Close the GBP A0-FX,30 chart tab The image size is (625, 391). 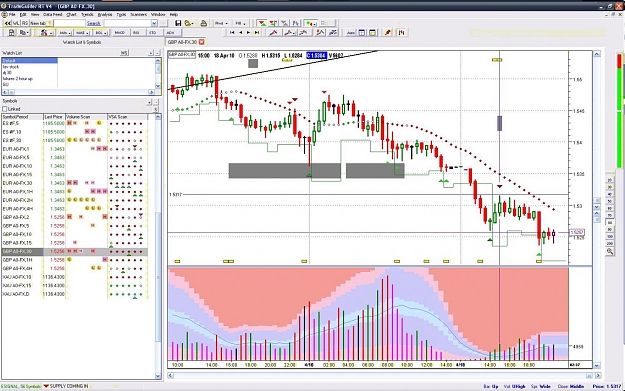click(x=202, y=42)
